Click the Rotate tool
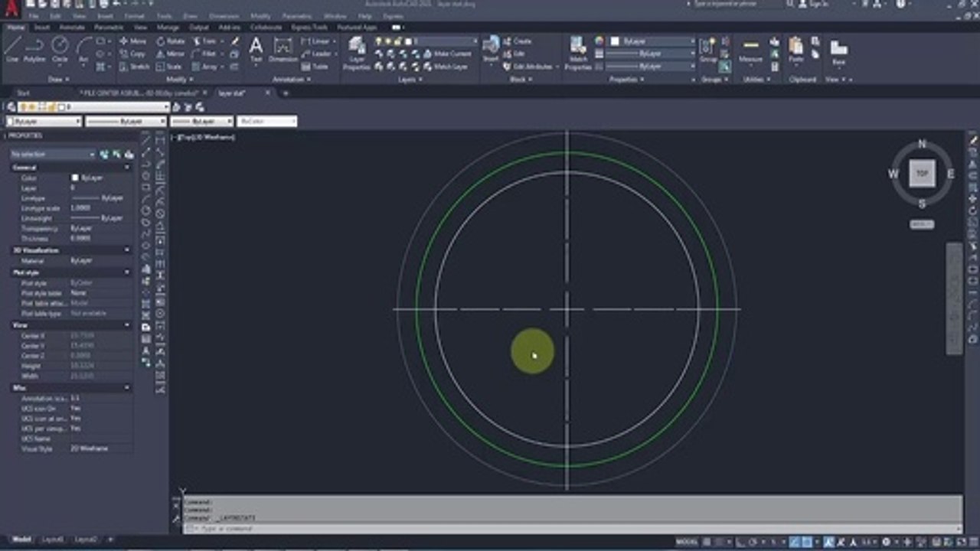The height and width of the screenshot is (551, 980). 171,41
